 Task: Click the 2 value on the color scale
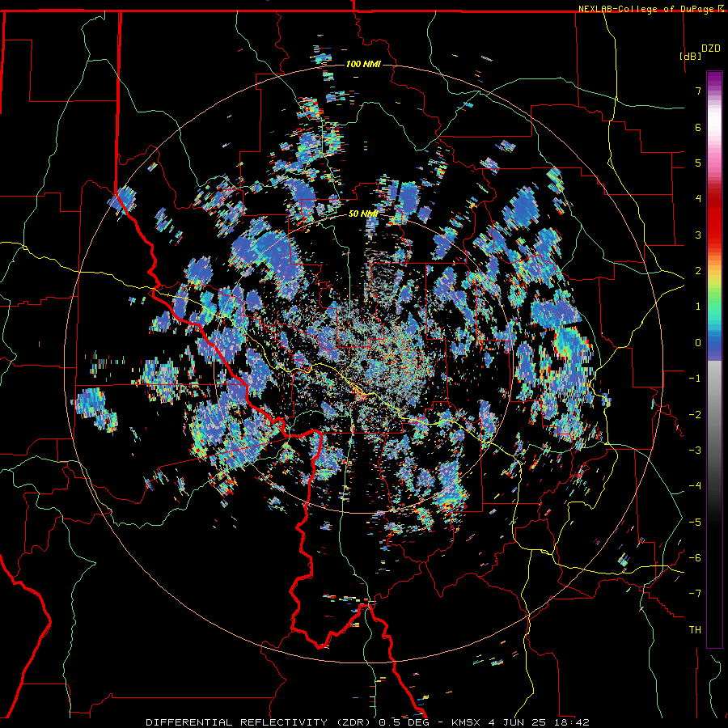coord(698,271)
